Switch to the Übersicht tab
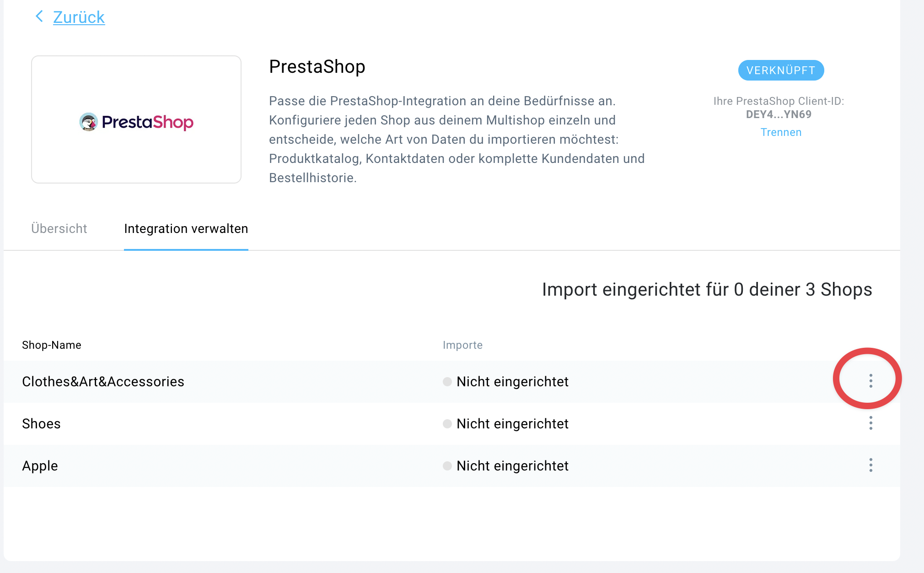Screen dimensions: 924x573 (59, 228)
